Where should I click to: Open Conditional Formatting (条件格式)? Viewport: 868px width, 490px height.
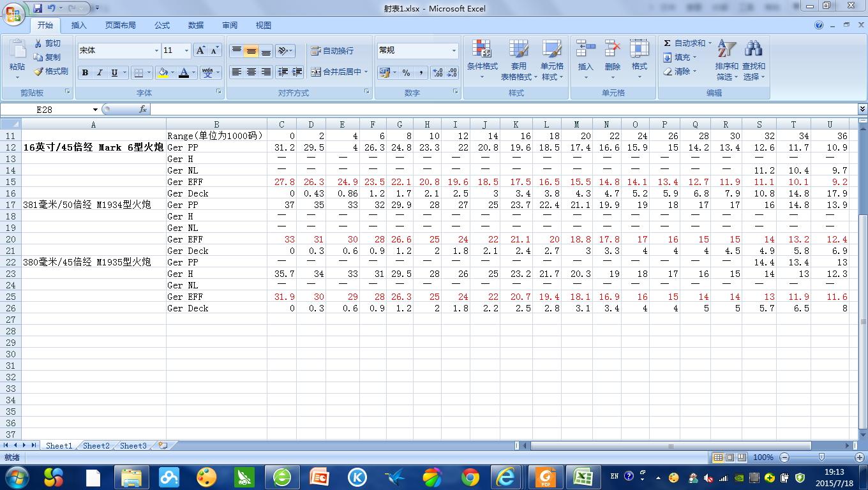click(x=482, y=61)
